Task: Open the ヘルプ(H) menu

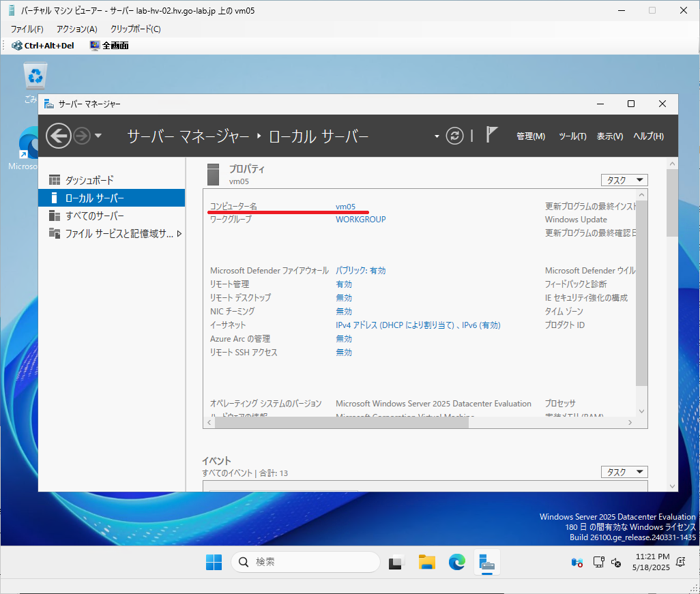Action: [x=648, y=136]
